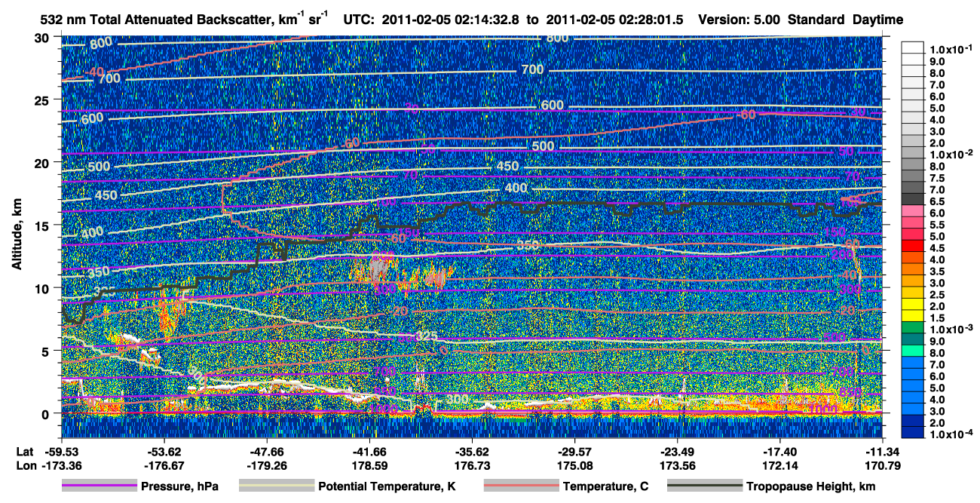This screenshot has width=980, height=503.
Task: Click the 'Tropopause Height, km' legend label
Action: (x=811, y=487)
